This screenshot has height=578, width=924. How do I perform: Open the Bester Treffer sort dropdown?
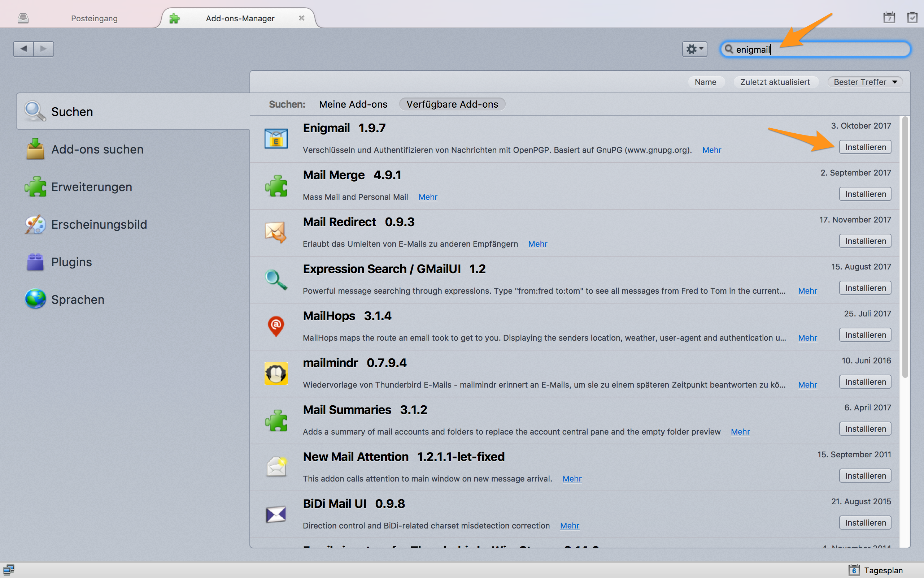[x=865, y=82]
